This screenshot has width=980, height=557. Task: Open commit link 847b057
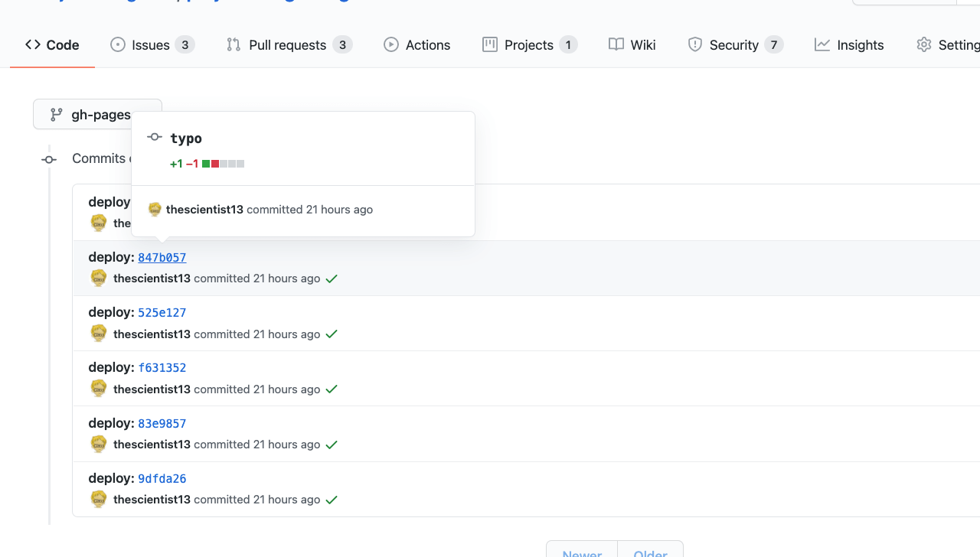coord(162,257)
